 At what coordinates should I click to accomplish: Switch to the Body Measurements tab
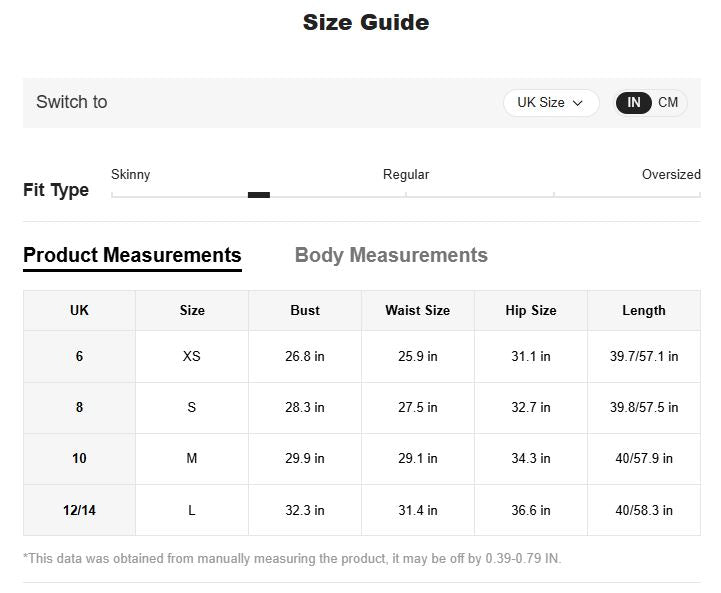(391, 255)
